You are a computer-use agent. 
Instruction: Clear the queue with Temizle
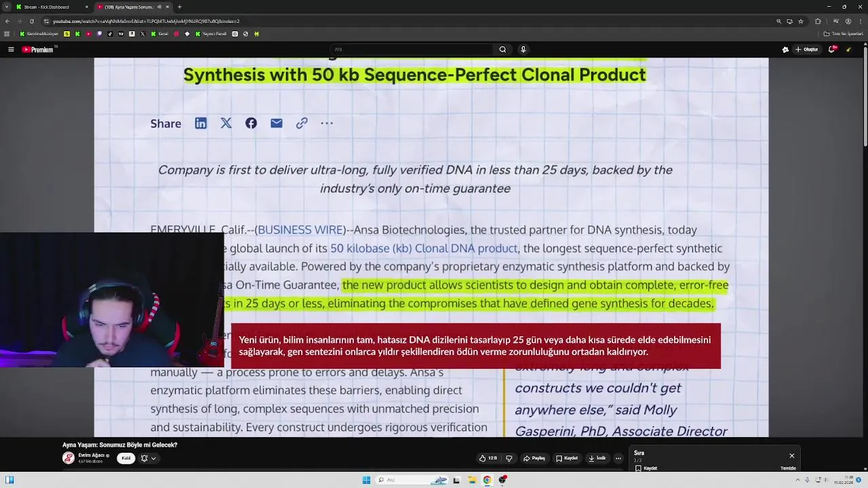coord(788,468)
